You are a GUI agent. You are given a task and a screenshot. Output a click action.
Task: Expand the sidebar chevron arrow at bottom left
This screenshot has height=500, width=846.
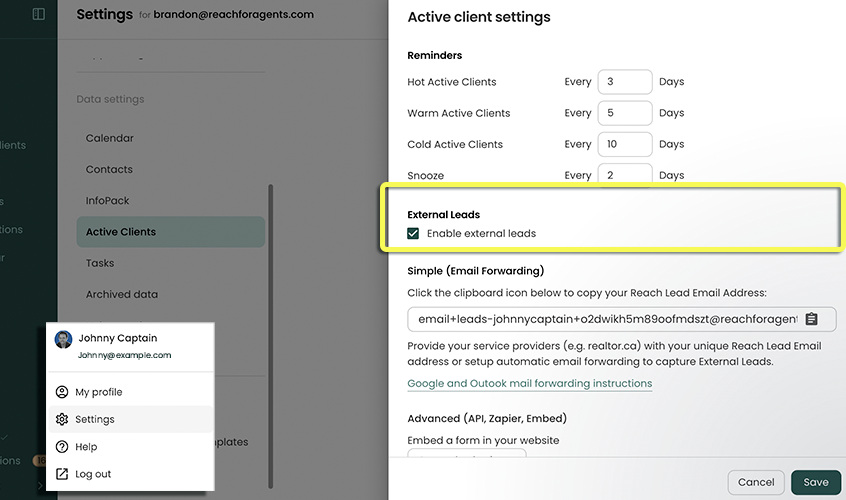tap(40, 486)
